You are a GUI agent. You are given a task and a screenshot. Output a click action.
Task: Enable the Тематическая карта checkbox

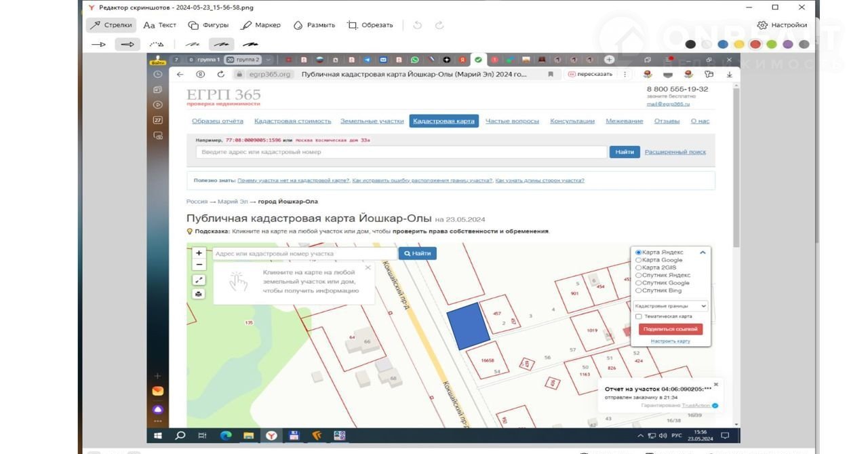pyautogui.click(x=638, y=316)
